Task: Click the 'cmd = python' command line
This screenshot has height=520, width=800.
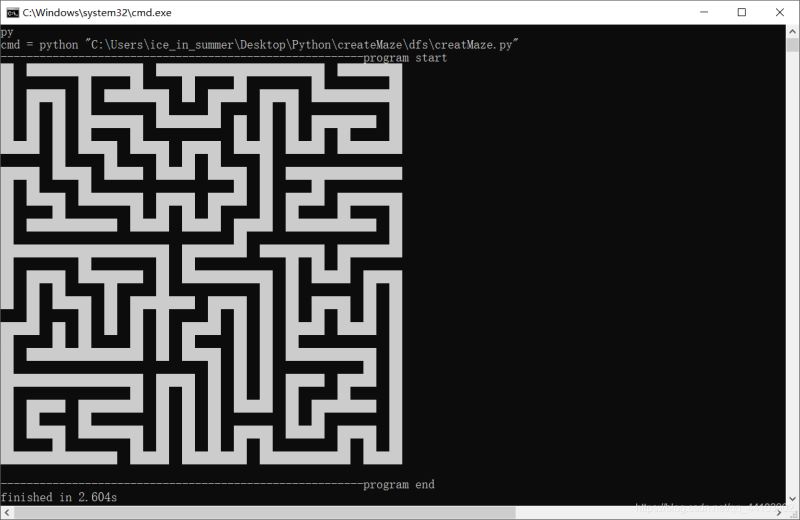Action: [x=259, y=45]
